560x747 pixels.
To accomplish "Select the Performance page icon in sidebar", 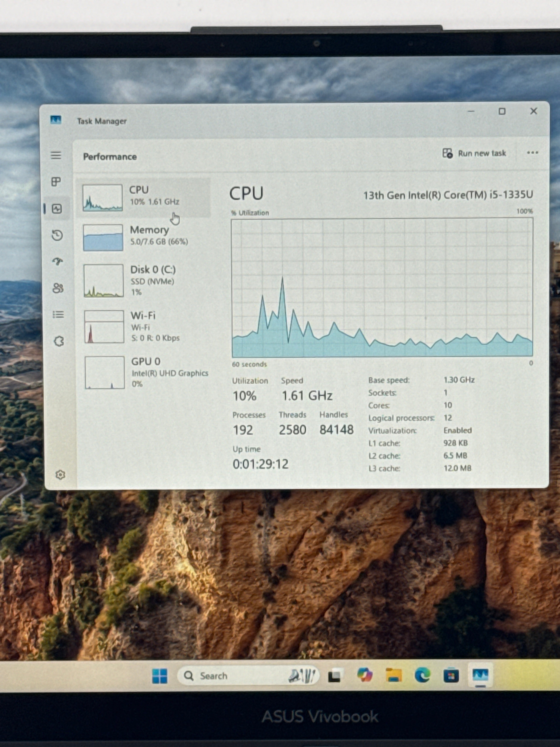I will coord(57,209).
